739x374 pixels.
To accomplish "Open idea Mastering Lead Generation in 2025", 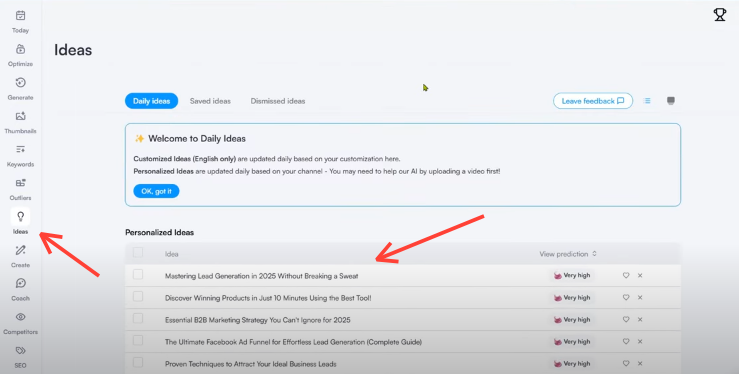I will (262, 276).
